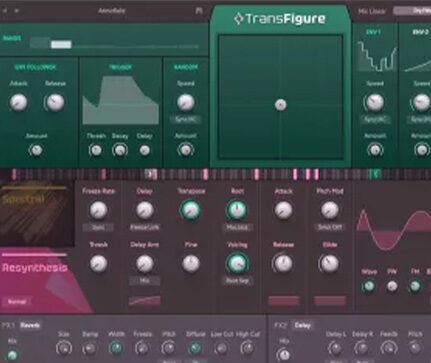Open the scale dropdown under Root
This screenshot has height=363, width=431.
click(x=237, y=228)
